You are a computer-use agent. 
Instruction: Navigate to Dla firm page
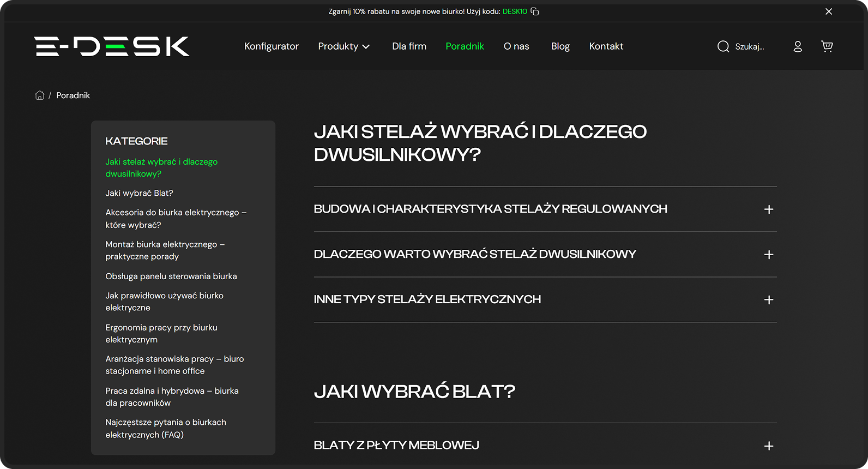[x=409, y=46]
